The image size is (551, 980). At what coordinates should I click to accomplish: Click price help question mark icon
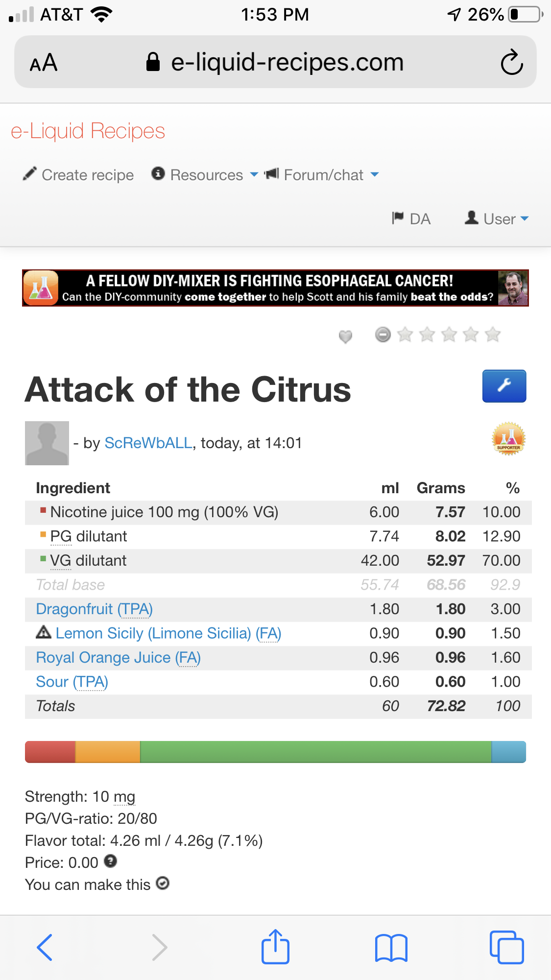point(111,861)
